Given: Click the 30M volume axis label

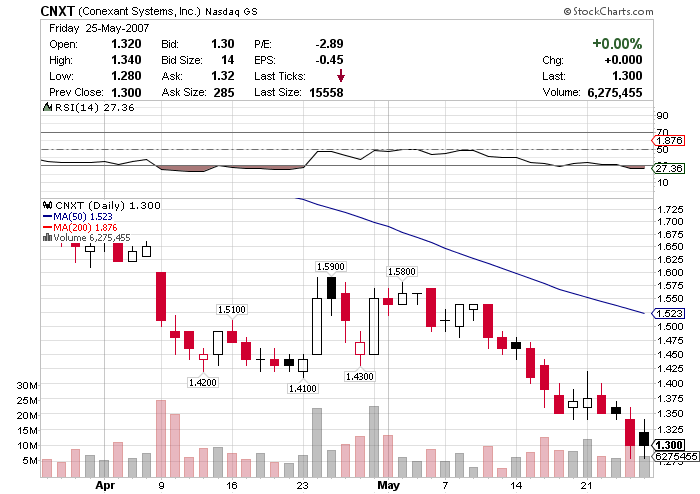Looking at the screenshot, I should pyautogui.click(x=27, y=385).
